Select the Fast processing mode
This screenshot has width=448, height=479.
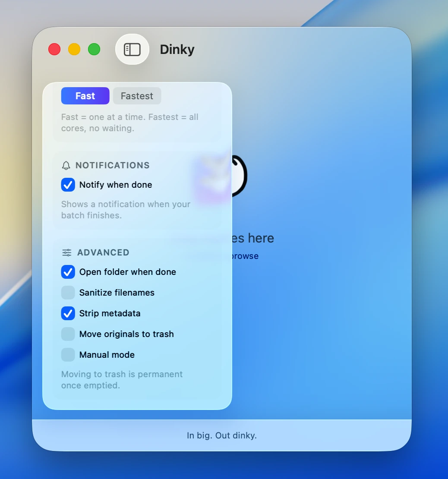85,96
